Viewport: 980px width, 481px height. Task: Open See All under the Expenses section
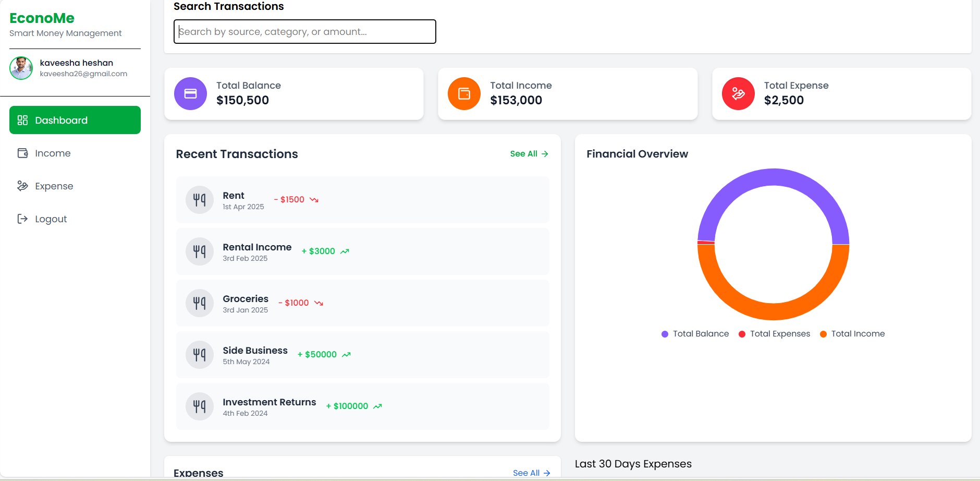[531, 473]
